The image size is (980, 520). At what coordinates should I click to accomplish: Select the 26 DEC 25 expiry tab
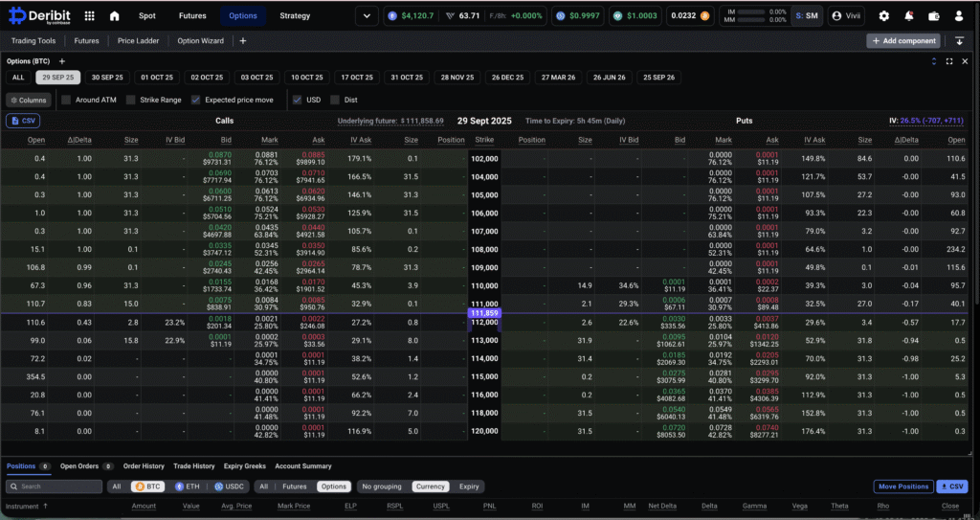507,78
